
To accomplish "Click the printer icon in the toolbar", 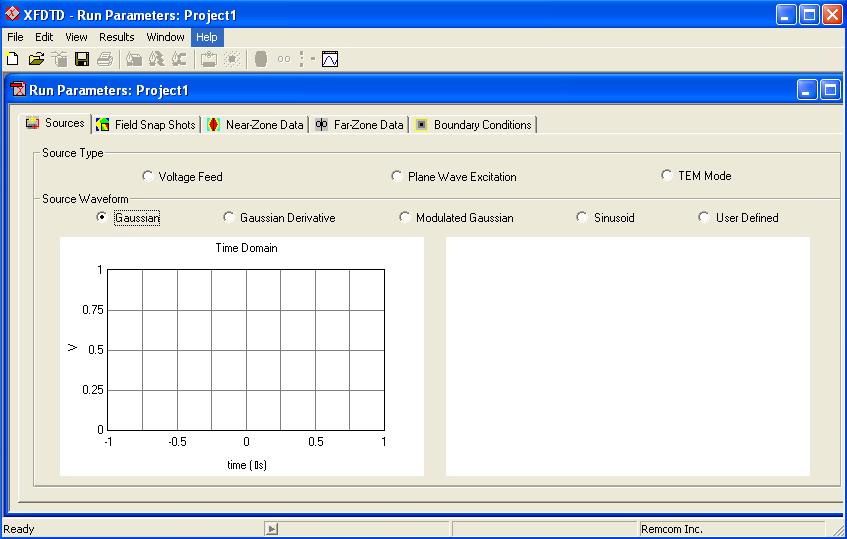I will pos(105,58).
